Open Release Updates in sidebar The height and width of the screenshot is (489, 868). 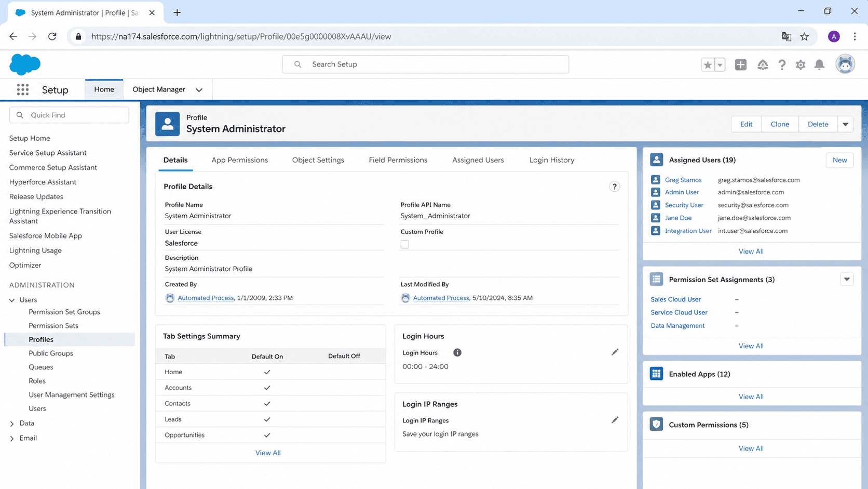click(x=36, y=196)
